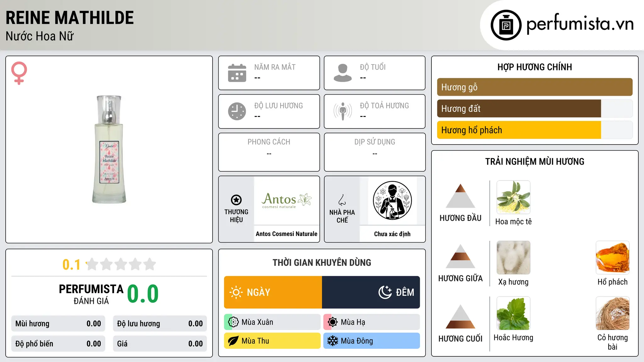Image resolution: width=644 pixels, height=362 pixels.
Task: Select the Hương hổ phách accord bar
Action: [x=535, y=130]
